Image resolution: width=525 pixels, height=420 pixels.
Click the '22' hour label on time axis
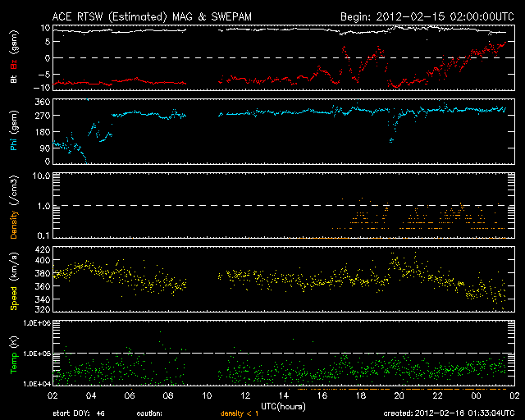(437, 395)
